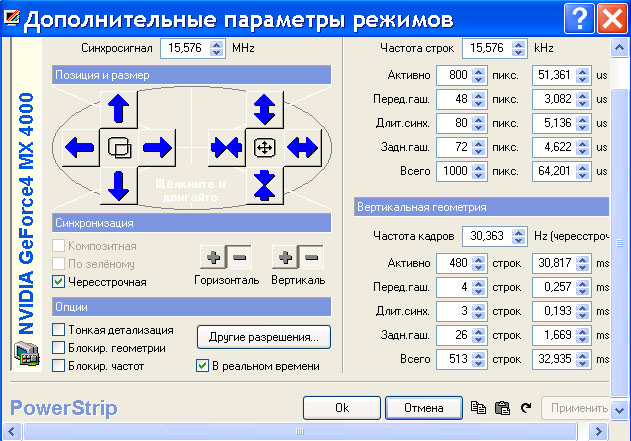631x441 pixels.
Task: Click the paste timings from clipboard icon
Action: point(502,408)
